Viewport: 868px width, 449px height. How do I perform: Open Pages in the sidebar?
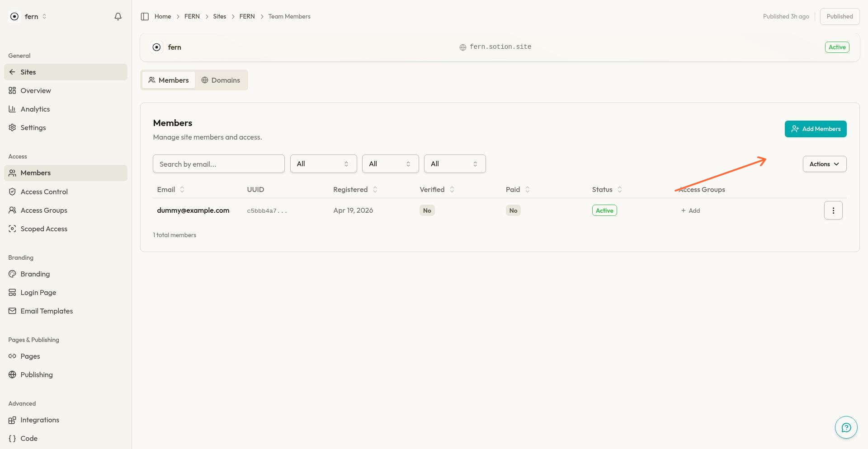coord(66,356)
